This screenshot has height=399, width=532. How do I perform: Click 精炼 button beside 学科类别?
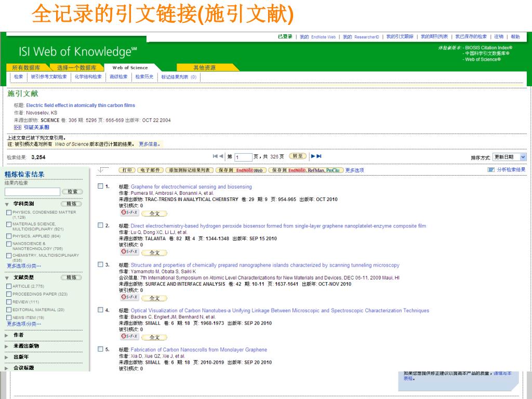click(x=71, y=204)
